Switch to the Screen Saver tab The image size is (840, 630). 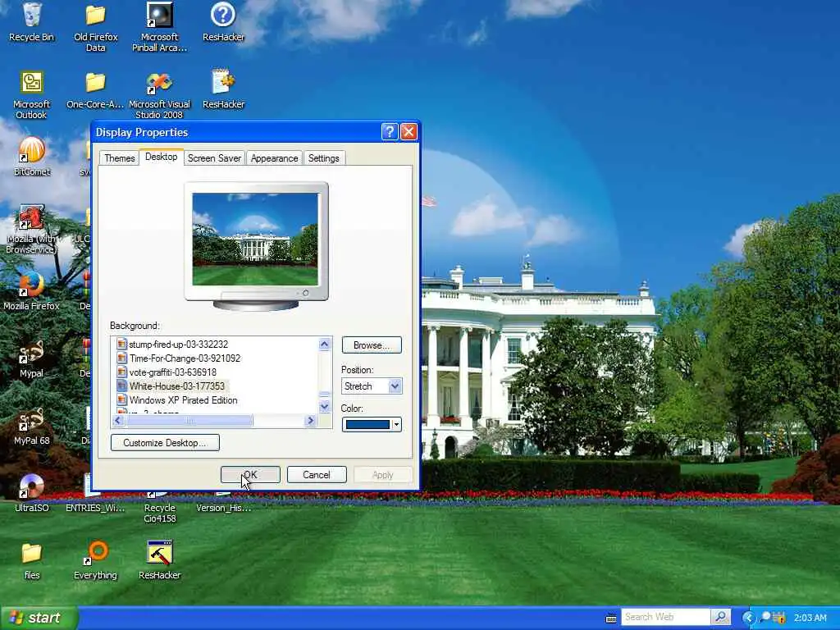pos(214,158)
